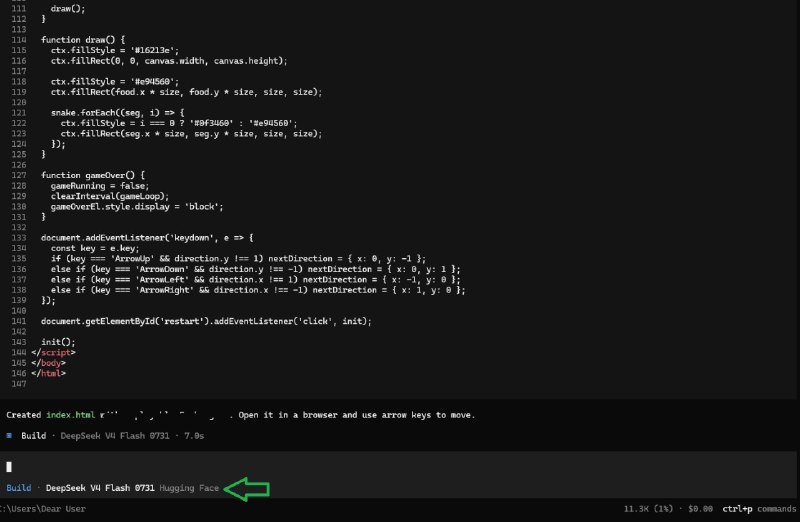Image resolution: width=800 pixels, height=522 pixels.
Task: Click the 'ArrowUp' key check line
Action: [x=238, y=259]
